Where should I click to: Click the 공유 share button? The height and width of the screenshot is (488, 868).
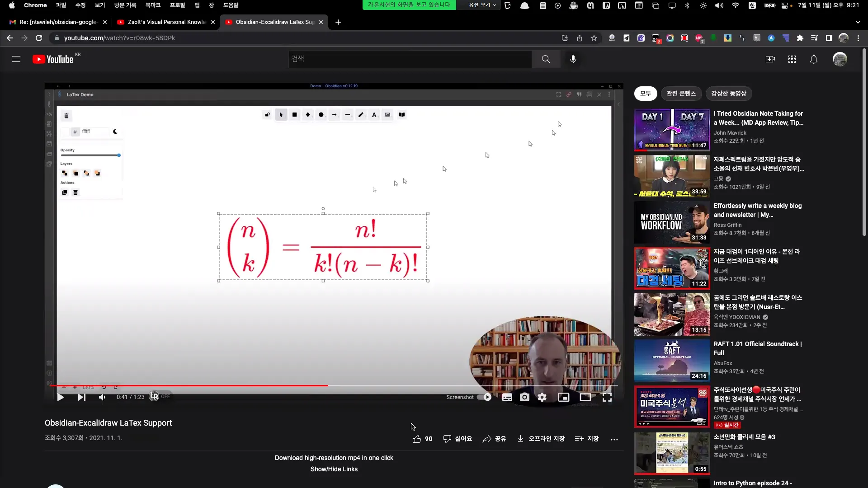(494, 439)
